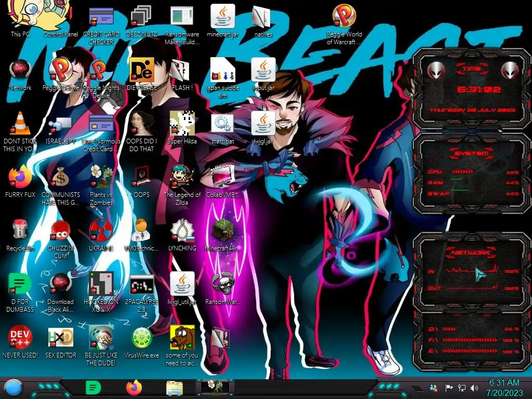Select the jinput.jar file icon
532x399 pixels.
click(x=263, y=75)
